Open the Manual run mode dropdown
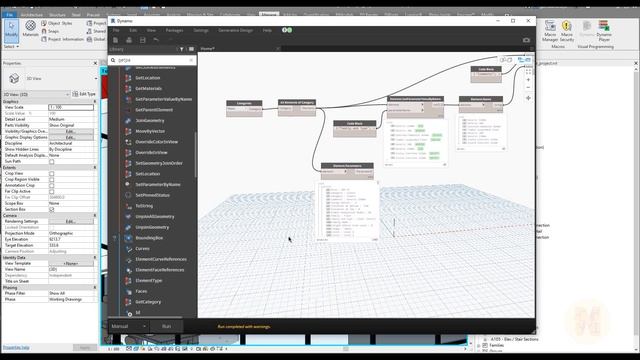This screenshot has height=360, width=640. [x=129, y=326]
